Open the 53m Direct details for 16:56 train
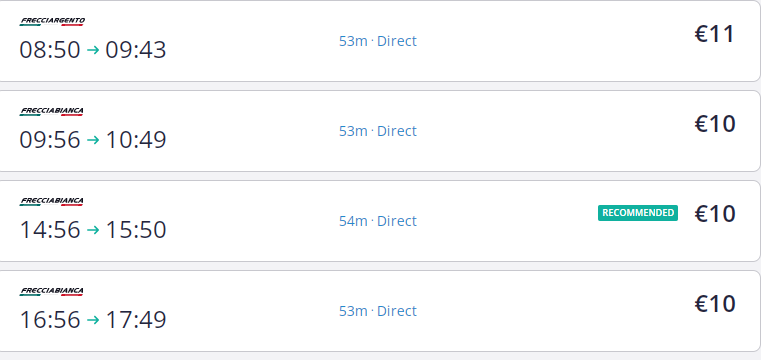 pos(378,311)
